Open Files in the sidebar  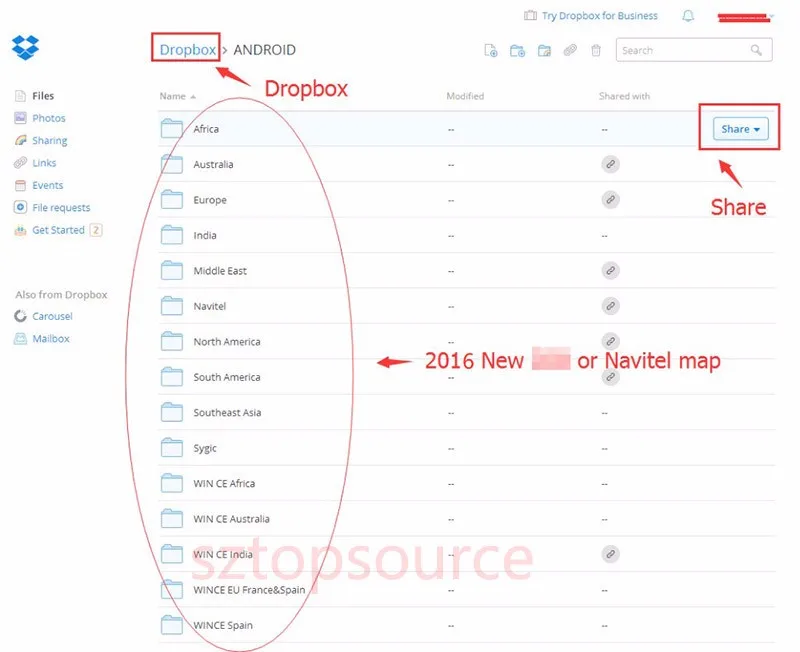click(43, 96)
